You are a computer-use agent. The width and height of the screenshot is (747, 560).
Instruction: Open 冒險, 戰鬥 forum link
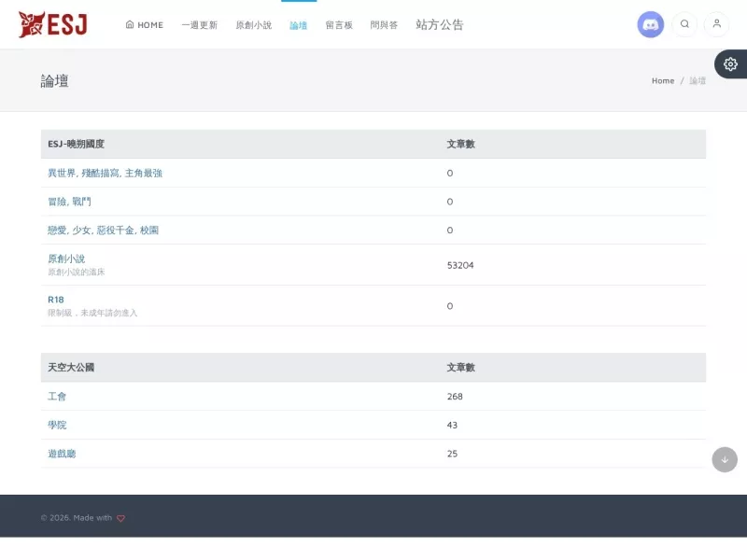click(69, 202)
